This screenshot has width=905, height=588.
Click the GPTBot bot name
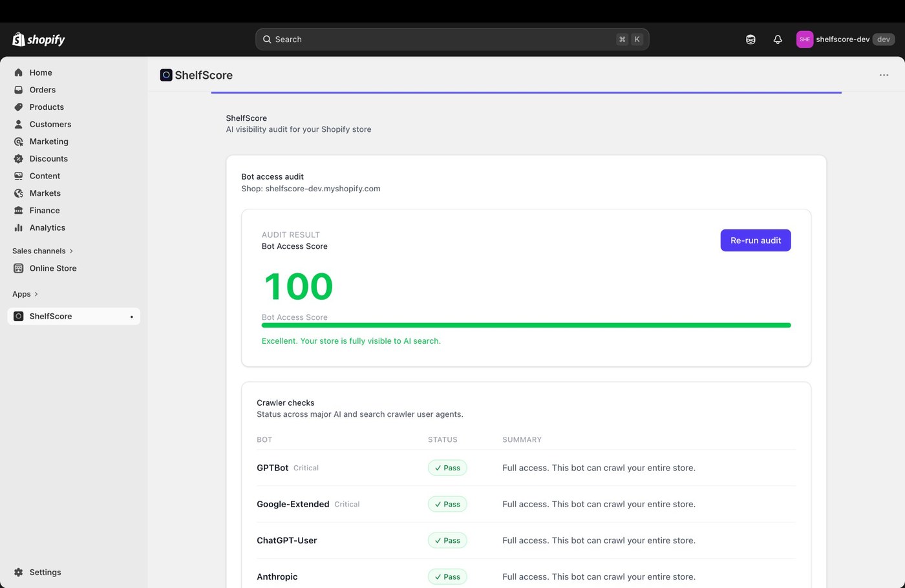pyautogui.click(x=272, y=468)
